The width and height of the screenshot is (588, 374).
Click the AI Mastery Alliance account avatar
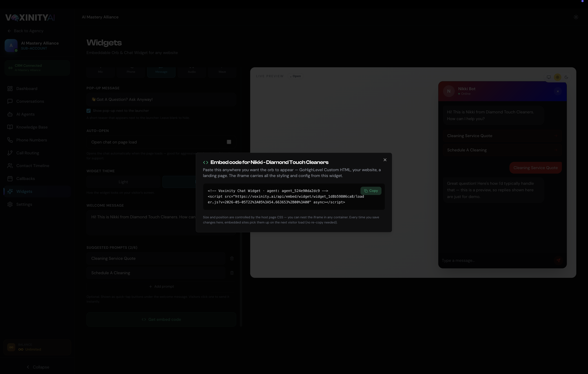[x=11, y=45]
